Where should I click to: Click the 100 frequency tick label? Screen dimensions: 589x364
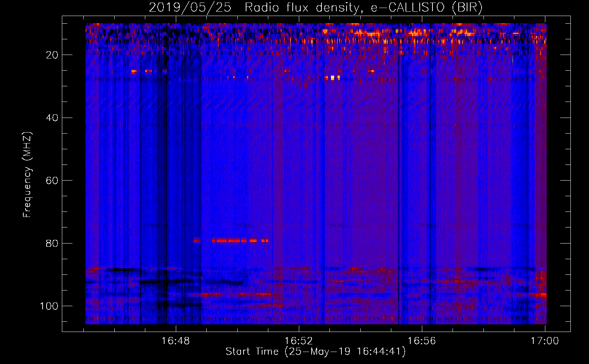click(49, 306)
